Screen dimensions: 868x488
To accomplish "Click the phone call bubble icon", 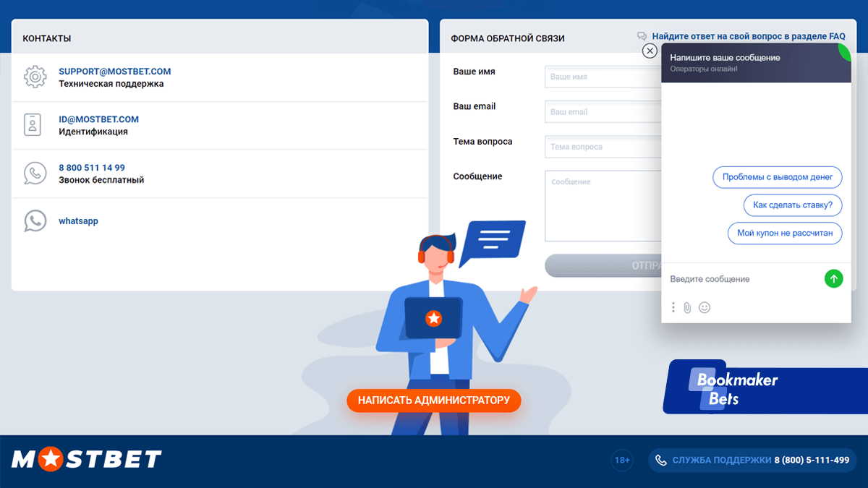I will (35, 174).
